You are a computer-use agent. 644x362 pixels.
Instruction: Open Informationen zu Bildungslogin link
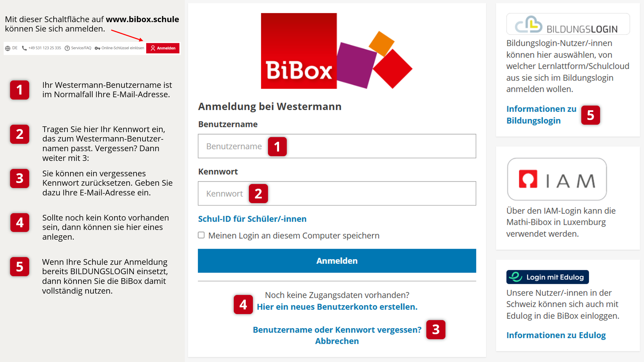click(x=541, y=115)
